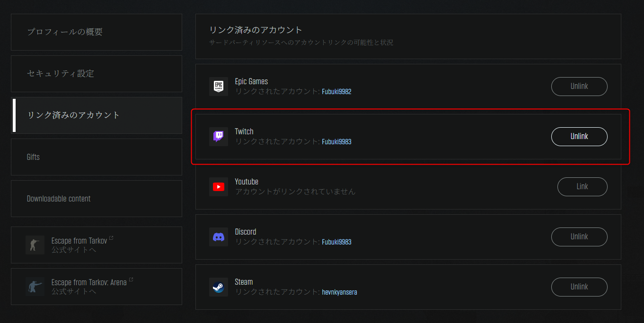Viewport: 644px width, 323px height.
Task: Open the セキュリティ設定 menu section
Action: (97, 74)
